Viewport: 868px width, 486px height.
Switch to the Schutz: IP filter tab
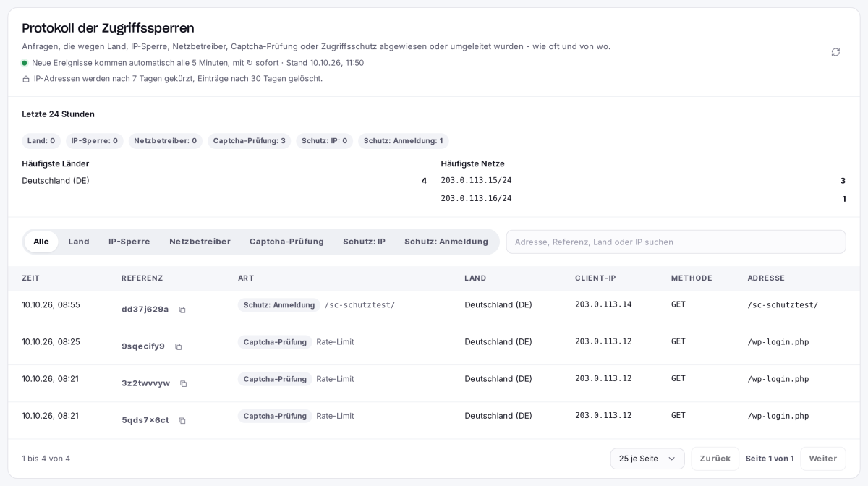tap(364, 242)
